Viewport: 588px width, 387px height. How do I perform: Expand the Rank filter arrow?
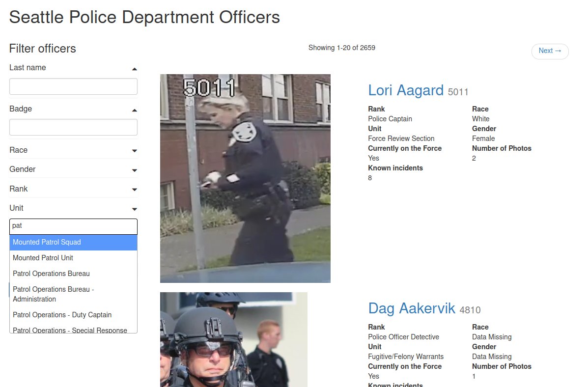pyautogui.click(x=135, y=190)
